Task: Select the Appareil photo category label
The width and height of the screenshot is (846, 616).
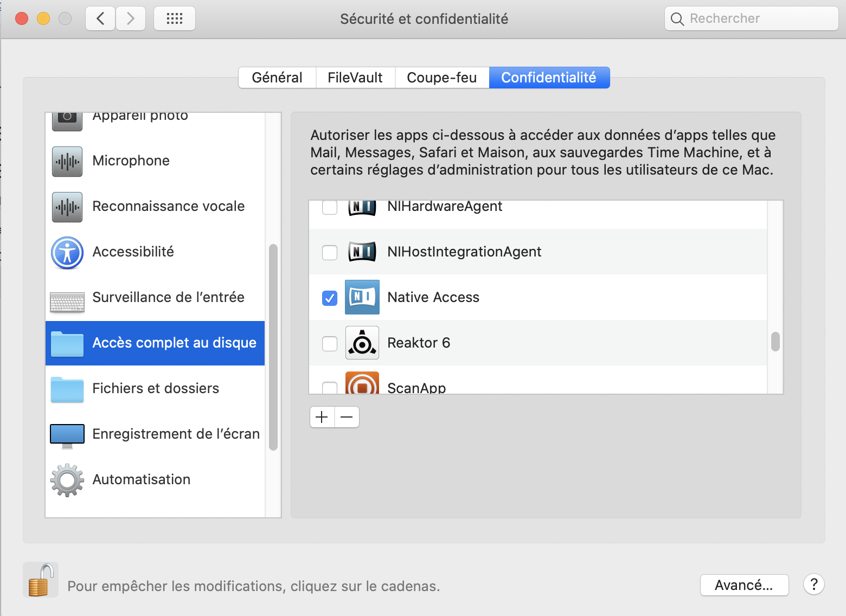Action: coord(140,117)
